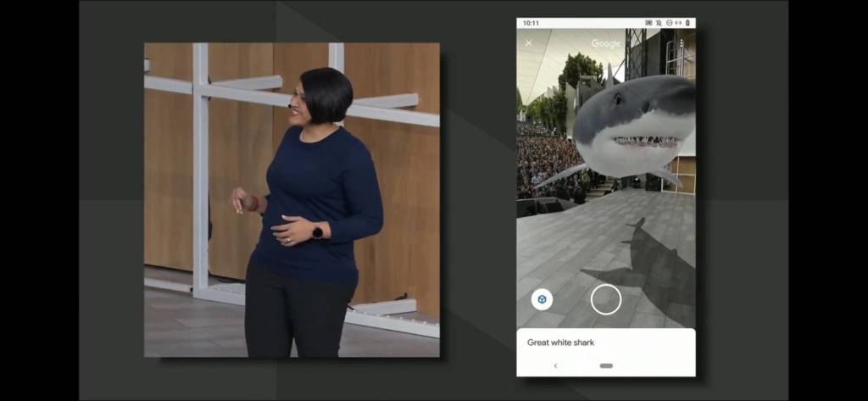This screenshot has width=868, height=401.
Task: Click the presenter's smartwatch
Action: coord(317,231)
